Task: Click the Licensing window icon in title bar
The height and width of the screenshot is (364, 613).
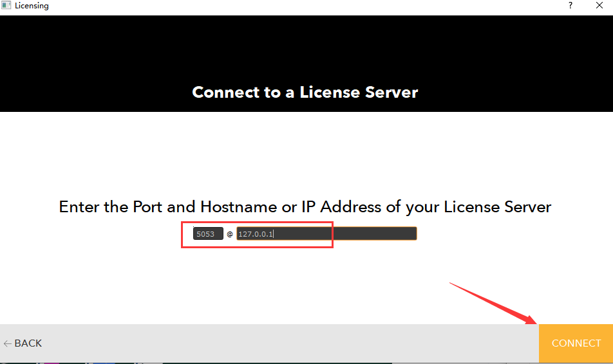Action: coord(6,6)
